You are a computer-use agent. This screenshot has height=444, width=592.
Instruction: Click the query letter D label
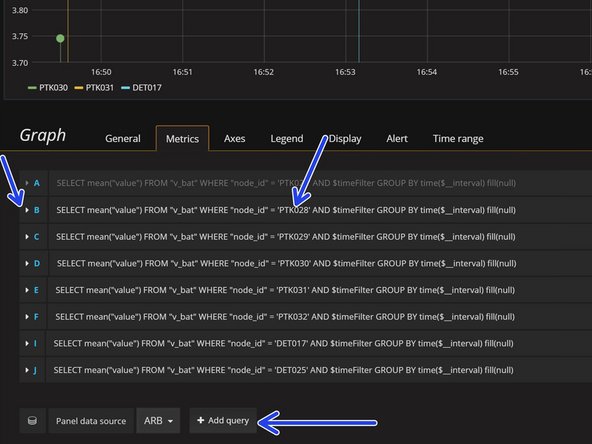pyautogui.click(x=37, y=264)
